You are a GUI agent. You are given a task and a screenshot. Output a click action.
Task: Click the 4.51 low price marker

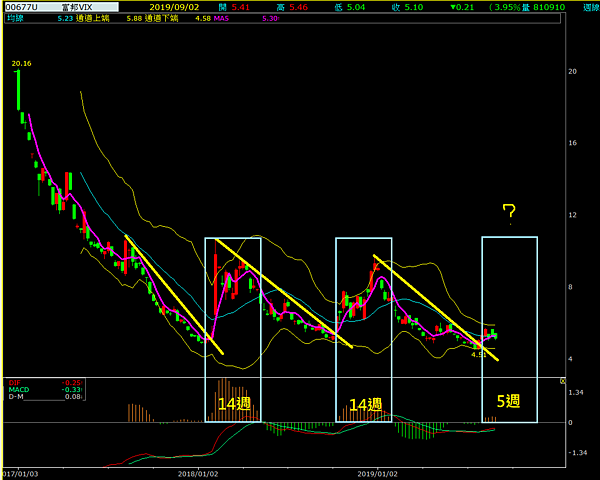click(x=479, y=354)
